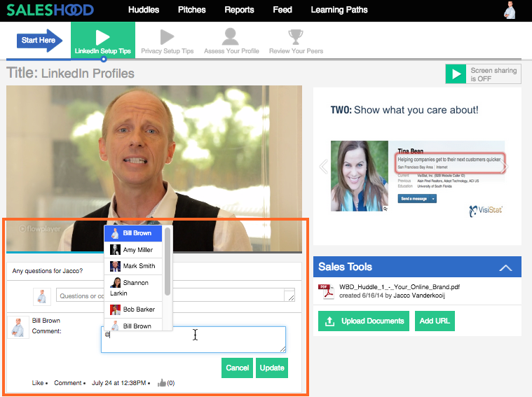
Task: Select Mark Smith from mention list
Action: (133, 266)
